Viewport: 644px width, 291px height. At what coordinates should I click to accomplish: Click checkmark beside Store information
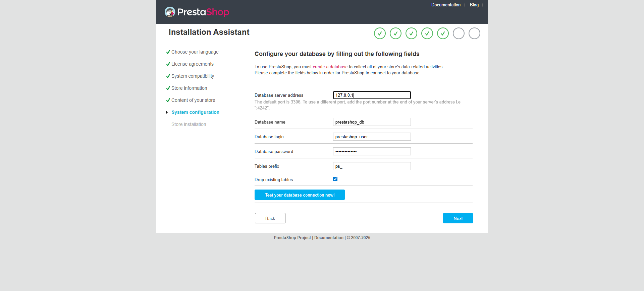[x=168, y=88]
